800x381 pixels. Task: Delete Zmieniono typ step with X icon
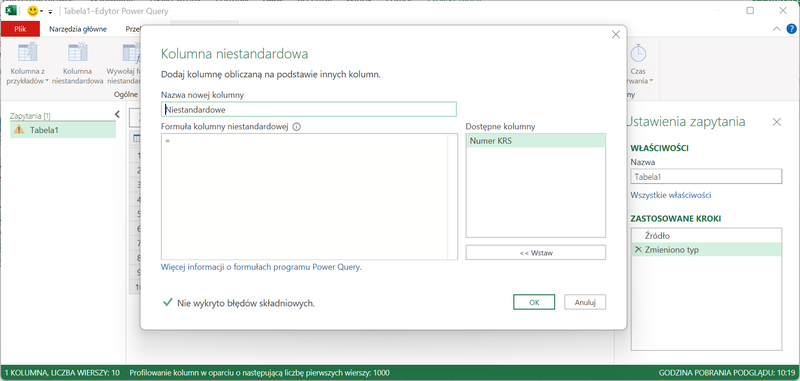click(x=638, y=249)
